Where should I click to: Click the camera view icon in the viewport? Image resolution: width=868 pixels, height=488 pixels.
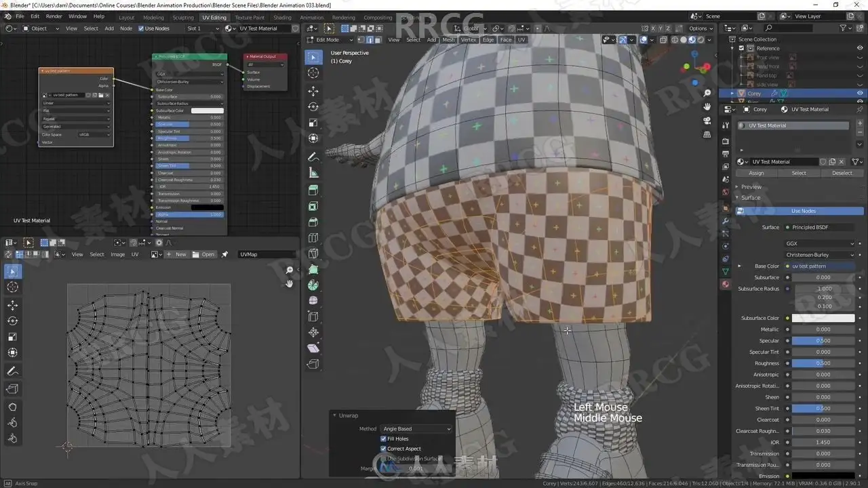click(x=707, y=121)
